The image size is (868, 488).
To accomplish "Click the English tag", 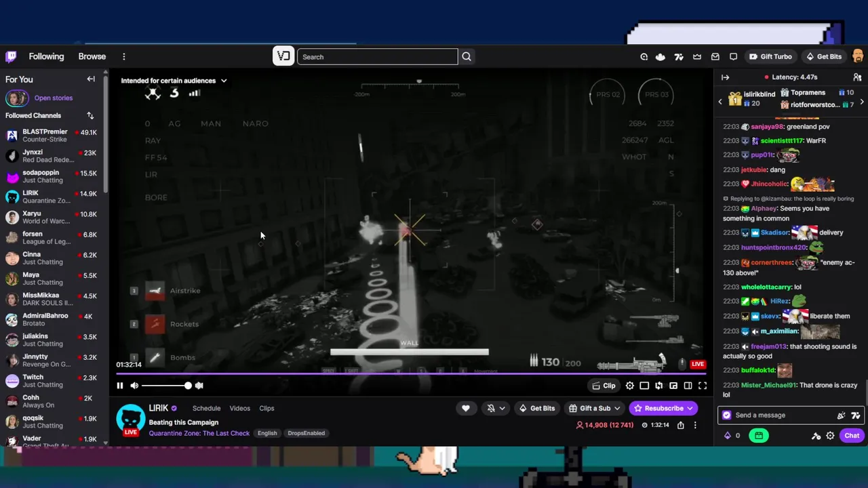I will (267, 433).
